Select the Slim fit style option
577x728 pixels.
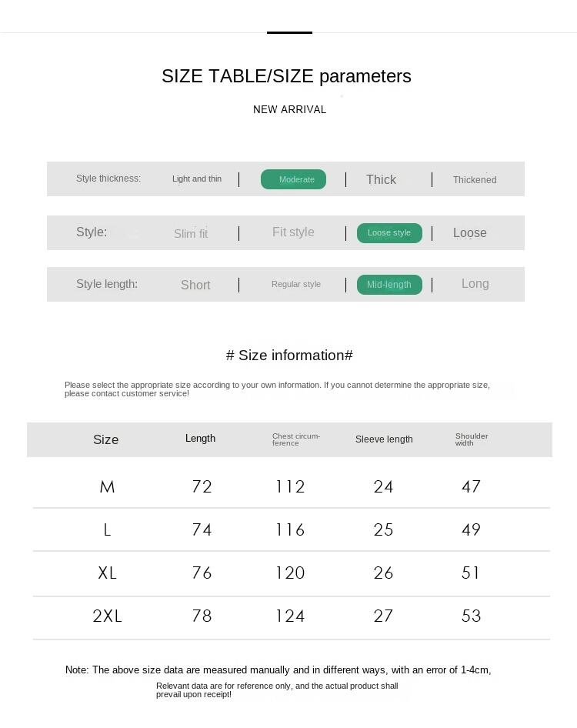pos(191,234)
